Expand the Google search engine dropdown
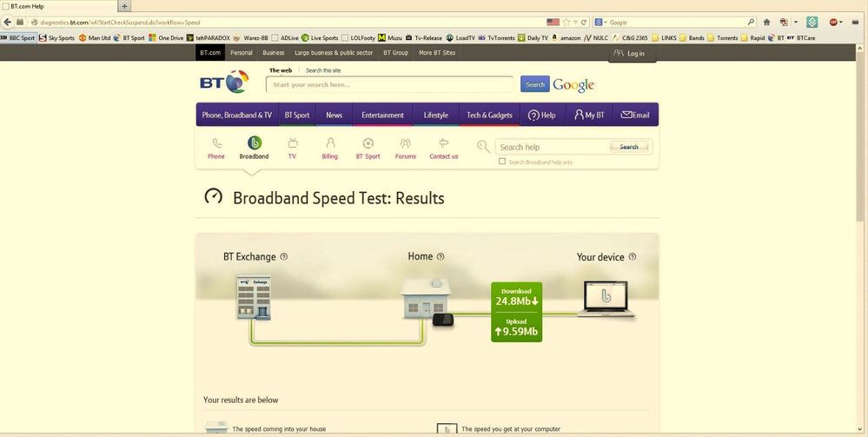The width and height of the screenshot is (868, 437). click(x=600, y=23)
